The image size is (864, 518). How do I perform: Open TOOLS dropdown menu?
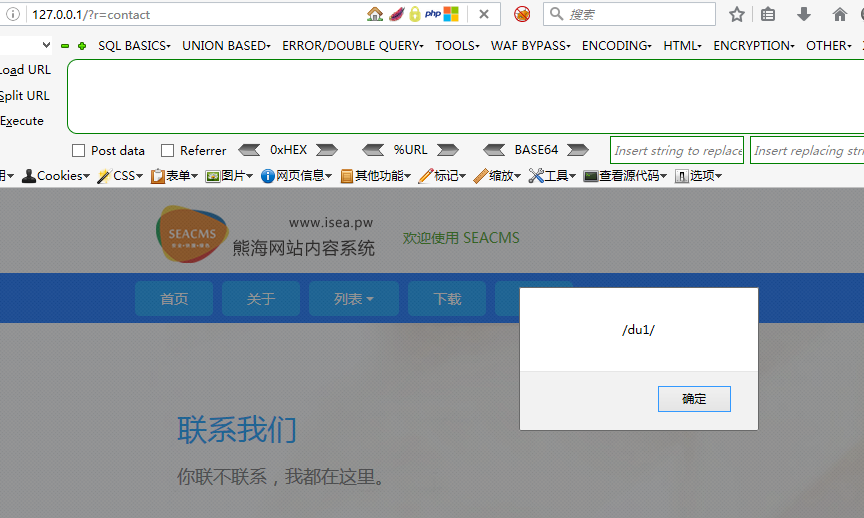click(x=457, y=46)
